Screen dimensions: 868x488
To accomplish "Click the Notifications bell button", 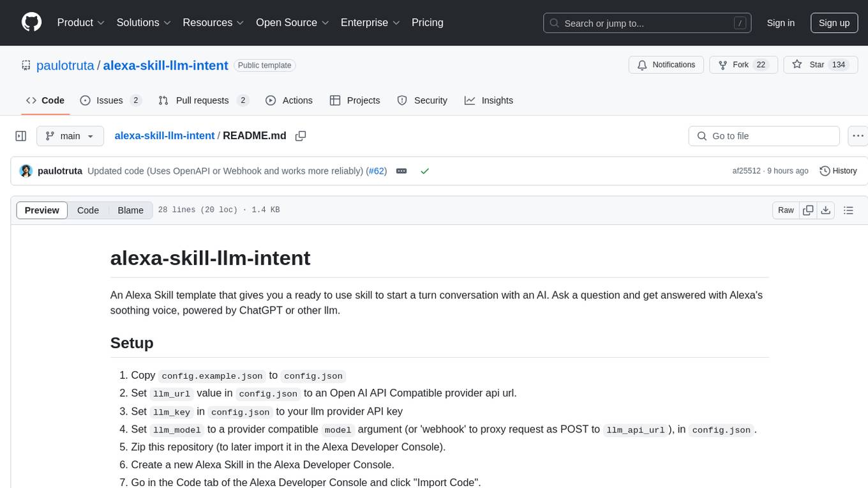I will point(666,65).
